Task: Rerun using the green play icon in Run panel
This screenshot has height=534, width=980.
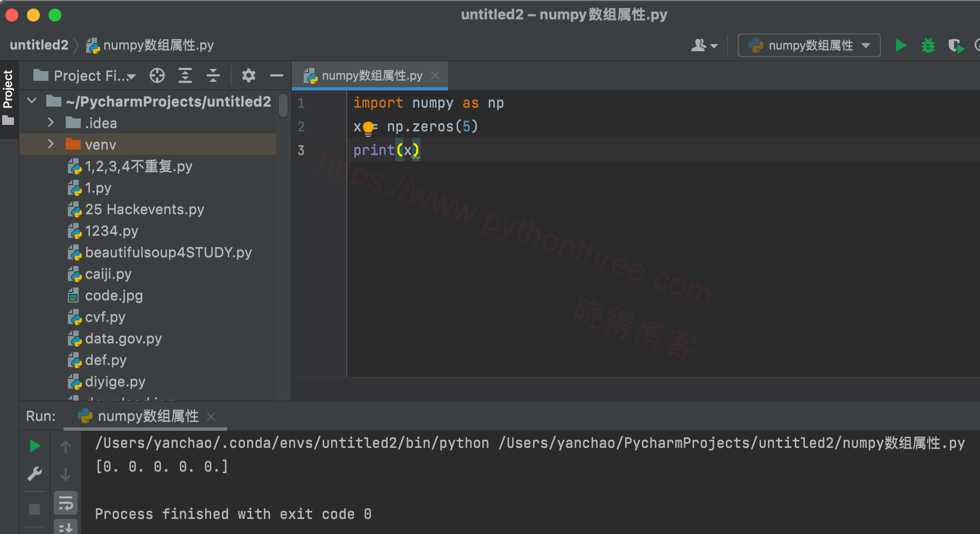Action: (x=35, y=446)
